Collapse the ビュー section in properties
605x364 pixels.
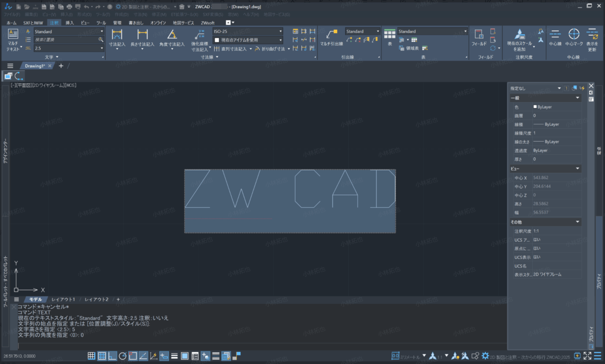click(577, 169)
